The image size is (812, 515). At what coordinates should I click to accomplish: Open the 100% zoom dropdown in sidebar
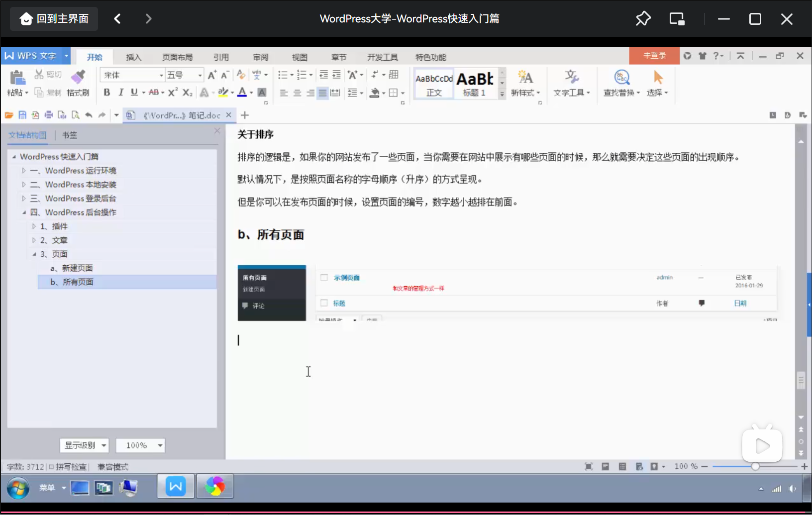click(x=140, y=445)
